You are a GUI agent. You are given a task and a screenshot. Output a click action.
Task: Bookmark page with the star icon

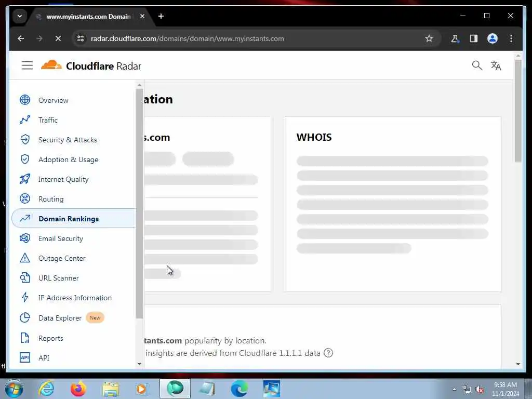pyautogui.click(x=429, y=38)
